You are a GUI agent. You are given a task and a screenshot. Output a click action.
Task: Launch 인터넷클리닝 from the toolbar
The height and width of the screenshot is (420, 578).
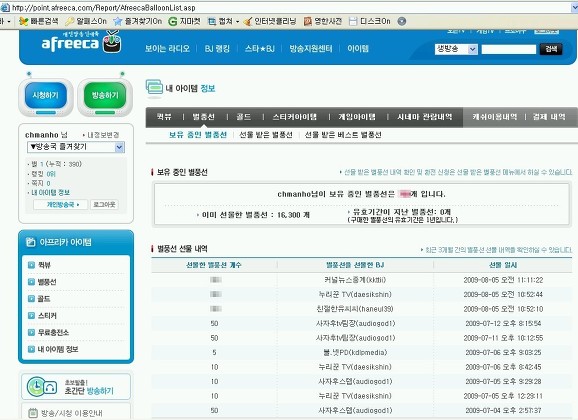pyautogui.click(x=270, y=21)
